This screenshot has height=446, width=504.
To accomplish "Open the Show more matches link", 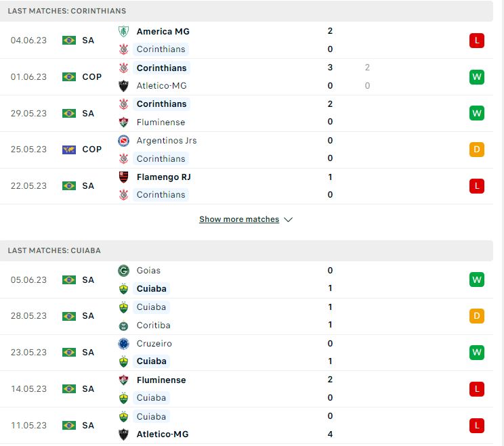I will (239, 219).
